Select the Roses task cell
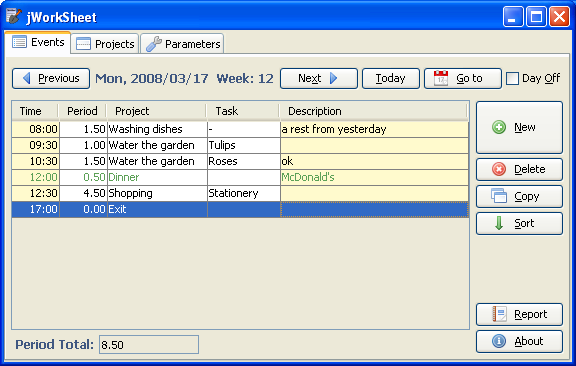Image resolution: width=576 pixels, height=366 pixels. 244,161
